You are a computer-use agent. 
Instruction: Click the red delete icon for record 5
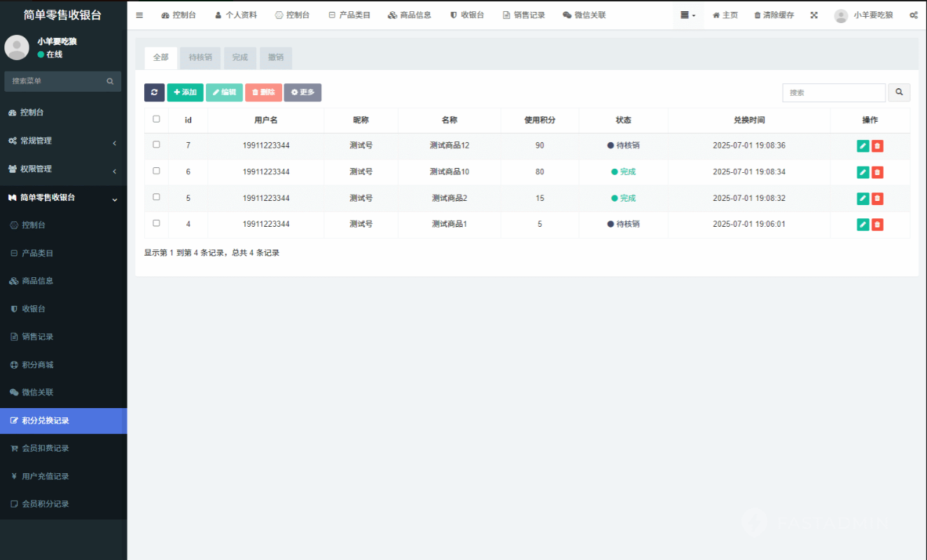click(x=877, y=199)
